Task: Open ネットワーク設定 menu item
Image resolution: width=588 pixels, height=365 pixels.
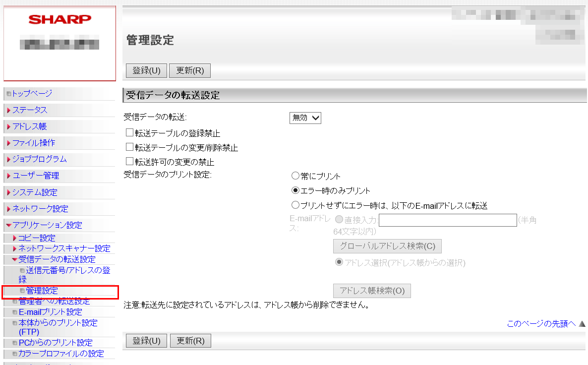Action: [x=40, y=209]
